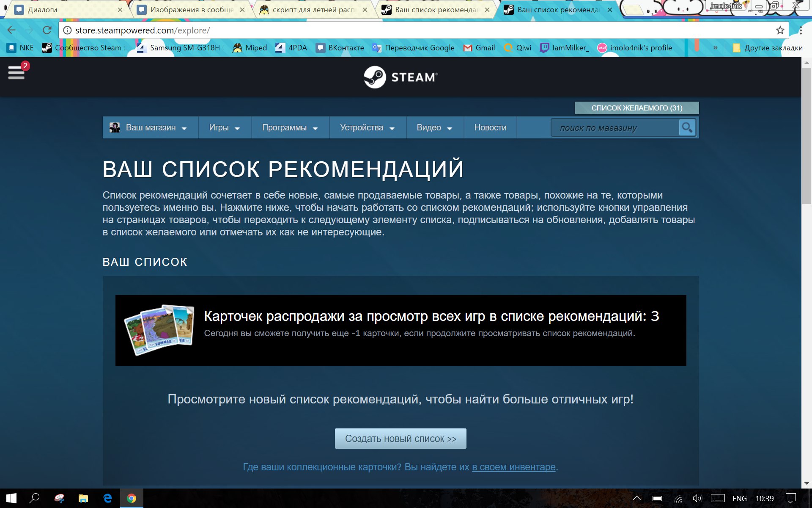Click the Chrome taskbar icon
This screenshot has height=508, width=812.
(132, 498)
